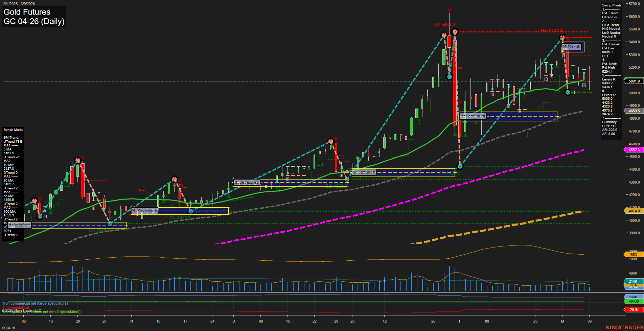Click the M:December pivot label on the chart

pyautogui.click(x=247, y=182)
